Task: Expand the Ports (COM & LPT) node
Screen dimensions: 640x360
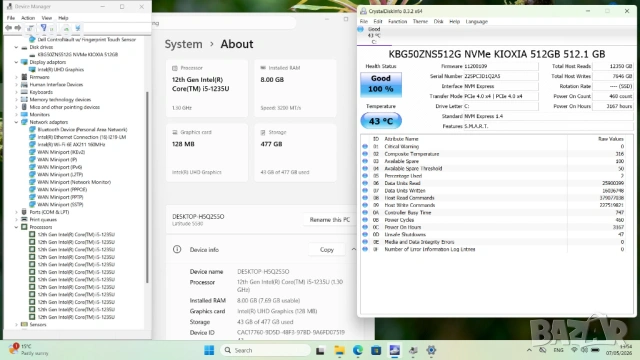Action: coord(16,212)
